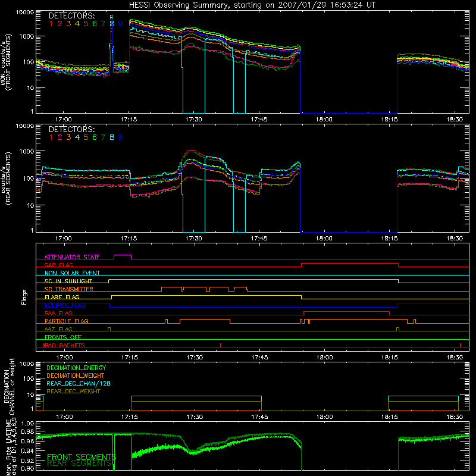Select detector 8 legend in rear segments plot
Viewport: 476px width, 476px height.
112,137
